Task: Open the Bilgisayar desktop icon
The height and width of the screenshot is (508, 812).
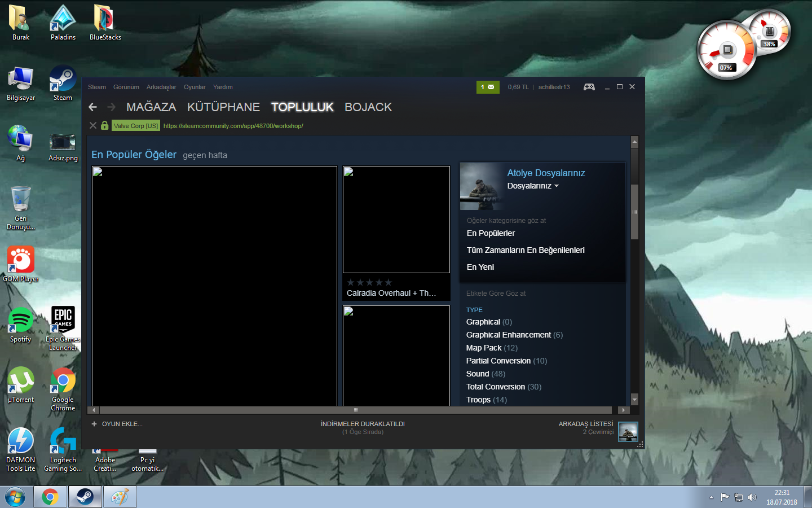Action: (21, 84)
